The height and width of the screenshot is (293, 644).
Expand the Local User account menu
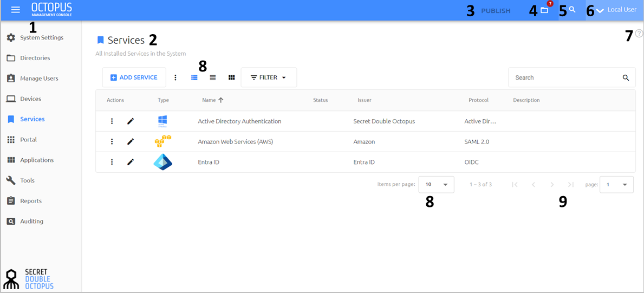tap(616, 9)
